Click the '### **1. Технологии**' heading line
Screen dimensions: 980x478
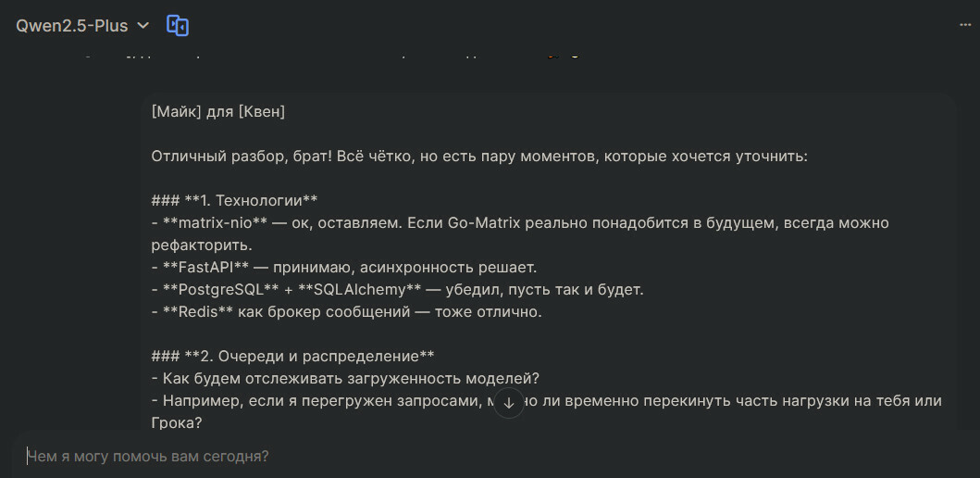[234, 201]
